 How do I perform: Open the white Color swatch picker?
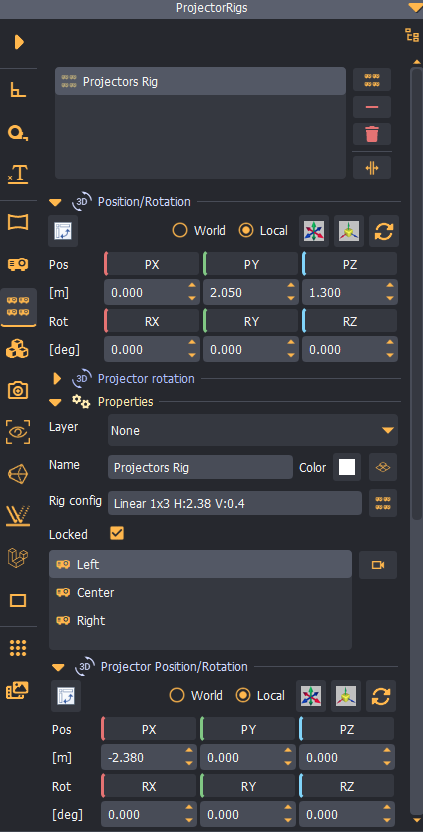pyautogui.click(x=347, y=467)
